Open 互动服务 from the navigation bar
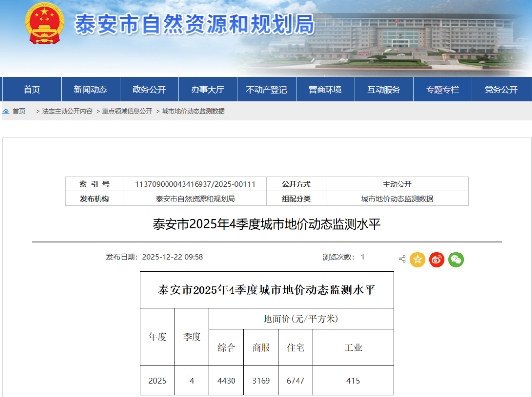The height and width of the screenshot is (397, 532). (x=384, y=89)
